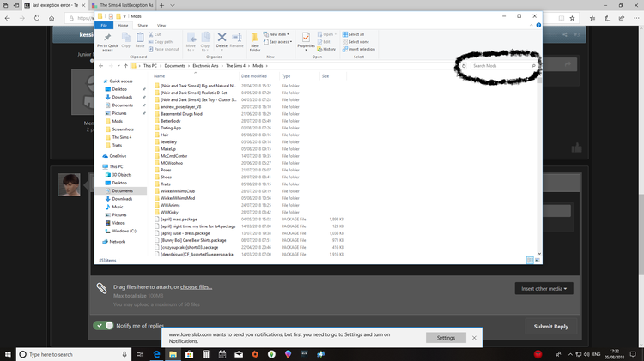The image size is (644, 361).
Task: Select the [april] mars.package file
Action: [x=179, y=219]
